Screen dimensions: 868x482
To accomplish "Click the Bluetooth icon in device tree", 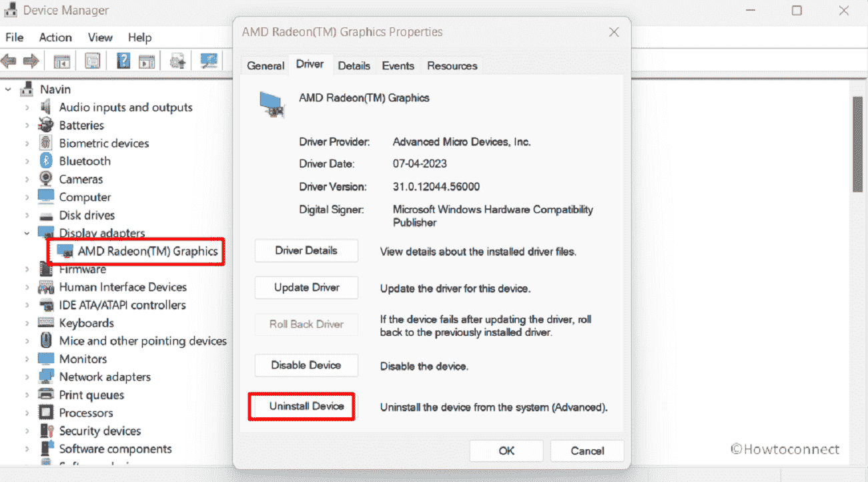I will (46, 161).
